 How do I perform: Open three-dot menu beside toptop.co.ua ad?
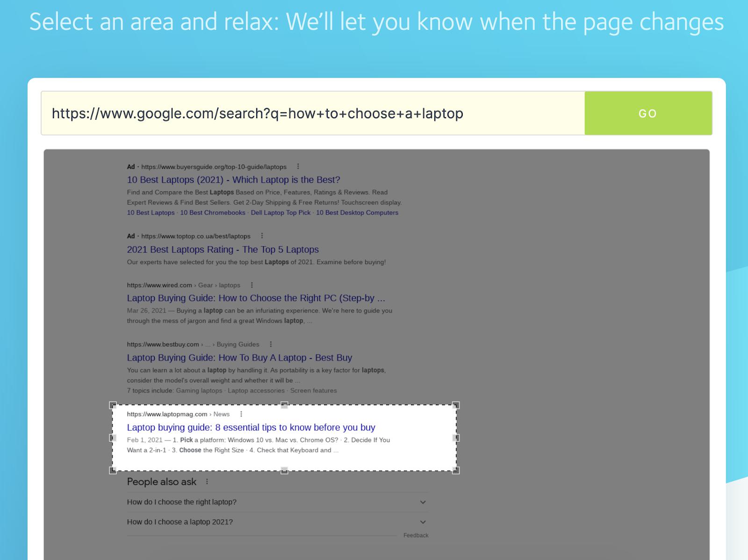262,236
